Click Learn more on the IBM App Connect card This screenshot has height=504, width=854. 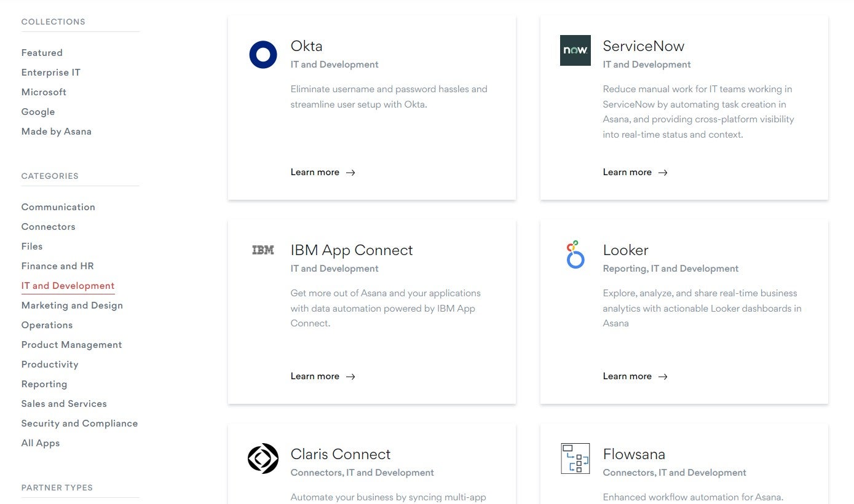tap(314, 377)
